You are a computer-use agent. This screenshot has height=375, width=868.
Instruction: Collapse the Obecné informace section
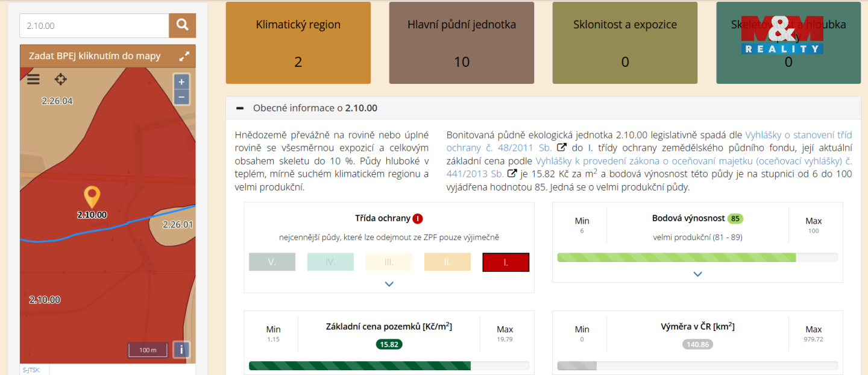coord(241,109)
